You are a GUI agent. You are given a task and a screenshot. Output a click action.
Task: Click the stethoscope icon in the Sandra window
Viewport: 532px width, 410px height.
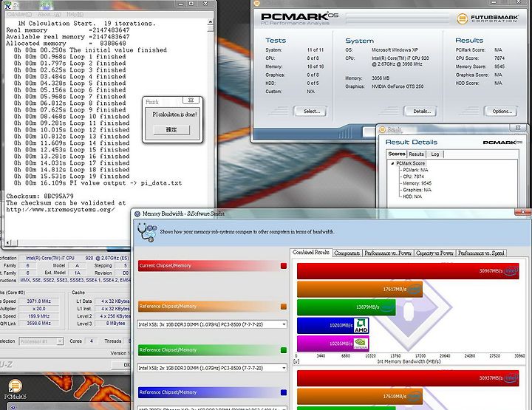click(x=147, y=233)
